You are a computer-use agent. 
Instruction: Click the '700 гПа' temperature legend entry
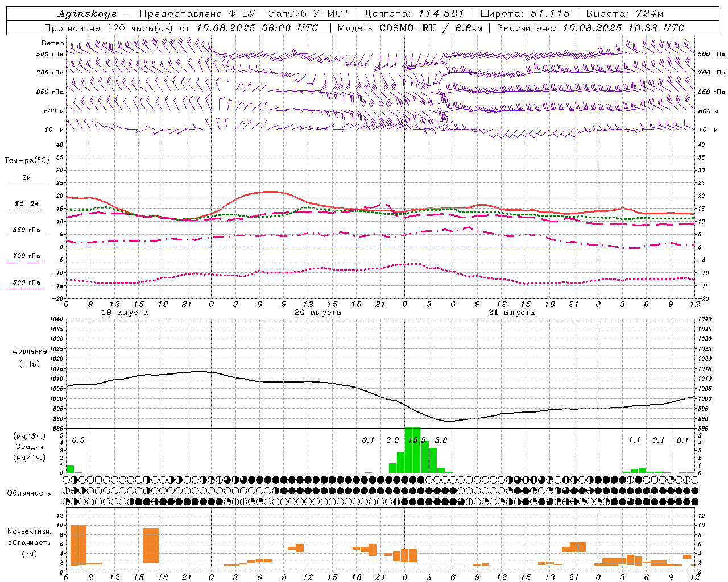(x=27, y=256)
